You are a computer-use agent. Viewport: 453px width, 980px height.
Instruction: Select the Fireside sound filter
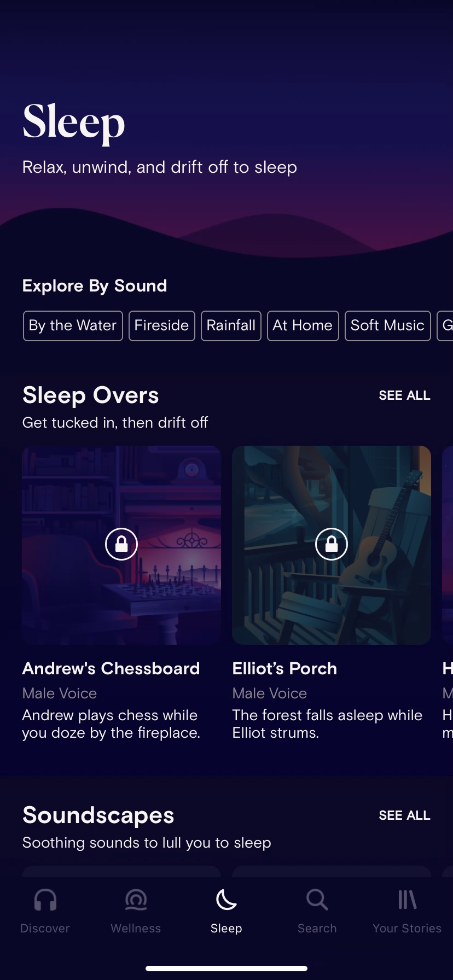click(x=161, y=326)
